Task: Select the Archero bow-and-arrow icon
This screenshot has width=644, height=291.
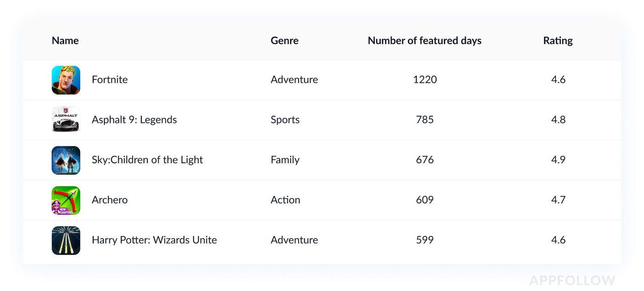Action: (x=66, y=200)
